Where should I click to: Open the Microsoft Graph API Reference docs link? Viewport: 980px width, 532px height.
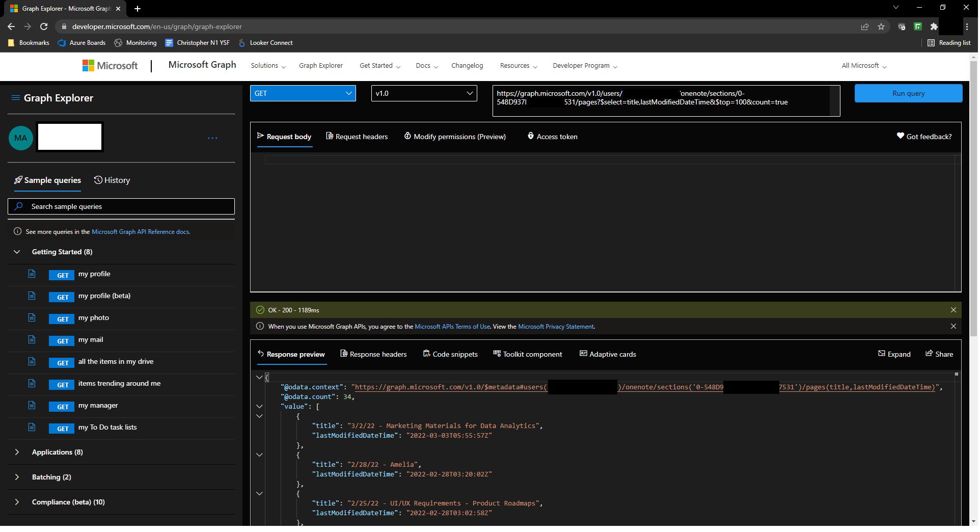(141, 232)
